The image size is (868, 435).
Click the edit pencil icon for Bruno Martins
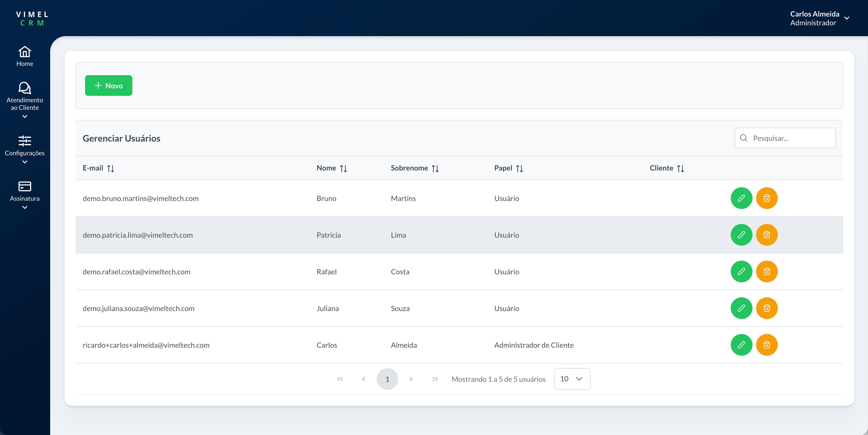[741, 198]
